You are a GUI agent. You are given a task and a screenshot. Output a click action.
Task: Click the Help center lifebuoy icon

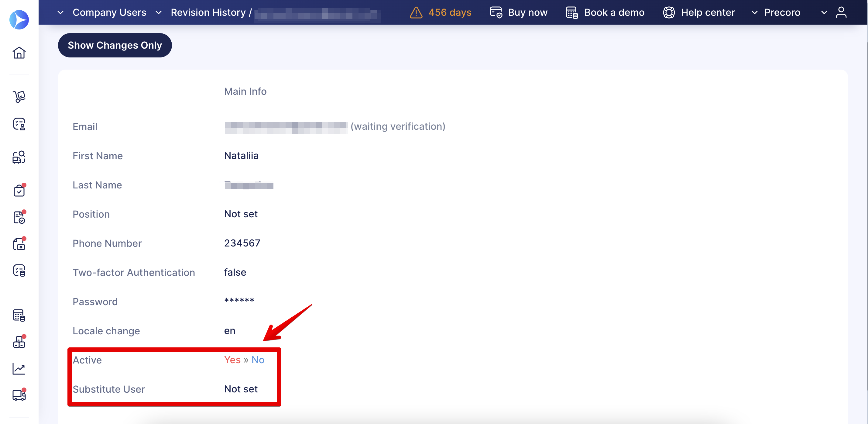coord(669,12)
